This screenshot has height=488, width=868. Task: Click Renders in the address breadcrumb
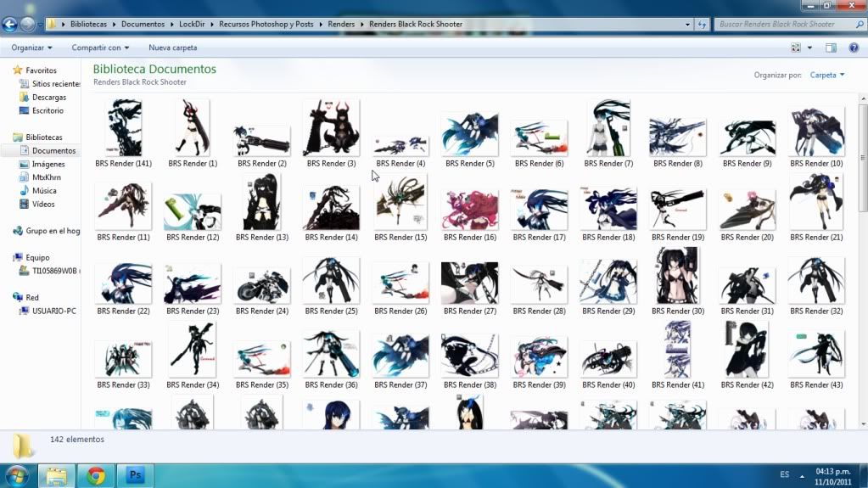(x=341, y=25)
